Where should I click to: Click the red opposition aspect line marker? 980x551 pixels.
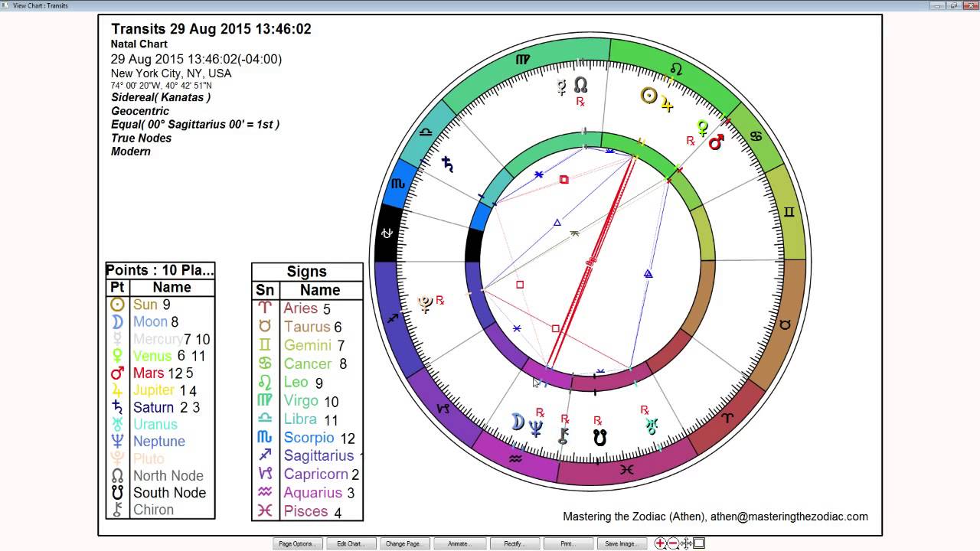pos(590,263)
